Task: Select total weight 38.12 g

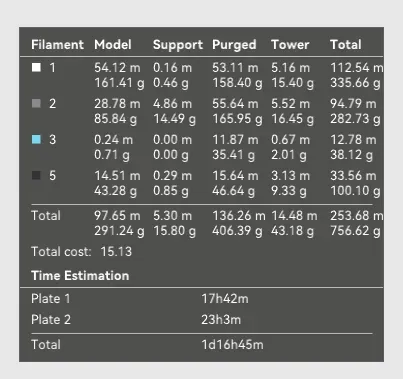Action: click(351, 155)
